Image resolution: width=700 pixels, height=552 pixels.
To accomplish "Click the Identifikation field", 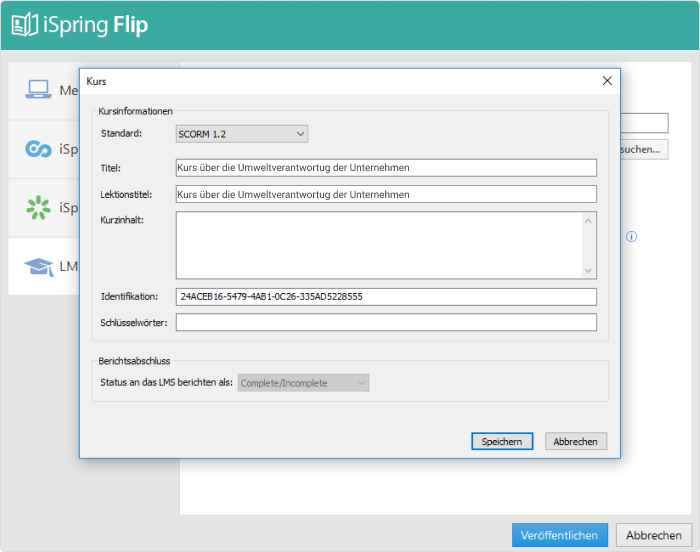I will 386,297.
